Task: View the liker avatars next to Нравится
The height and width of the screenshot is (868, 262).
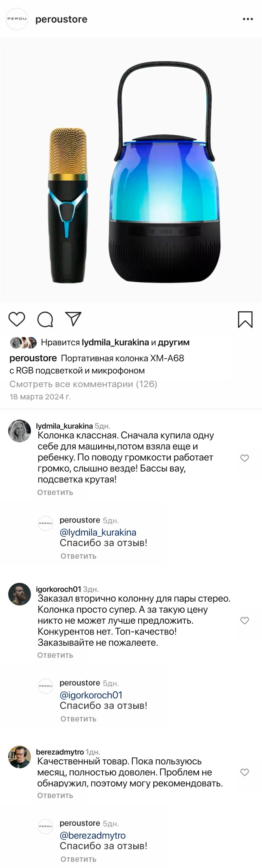Action: coord(23,343)
